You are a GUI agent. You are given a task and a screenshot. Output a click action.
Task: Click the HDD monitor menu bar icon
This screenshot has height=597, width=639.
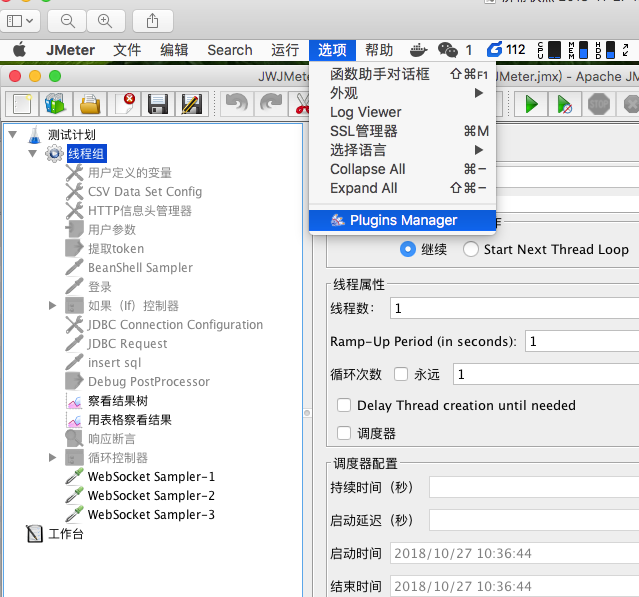(604, 50)
